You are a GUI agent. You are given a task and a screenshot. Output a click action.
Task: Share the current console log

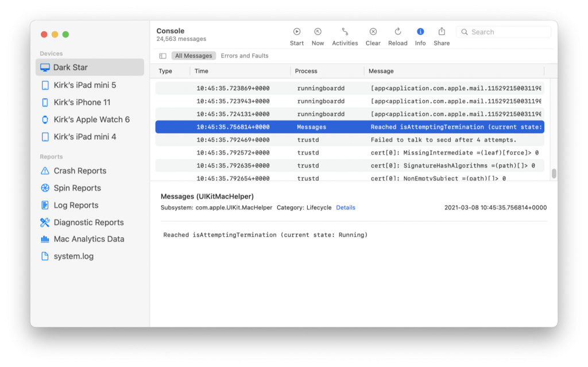tap(441, 34)
